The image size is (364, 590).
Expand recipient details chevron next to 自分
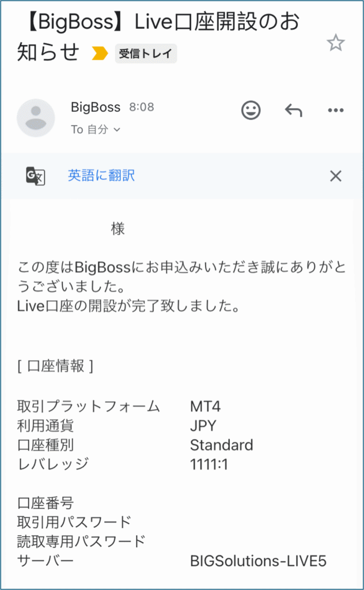coord(117,130)
